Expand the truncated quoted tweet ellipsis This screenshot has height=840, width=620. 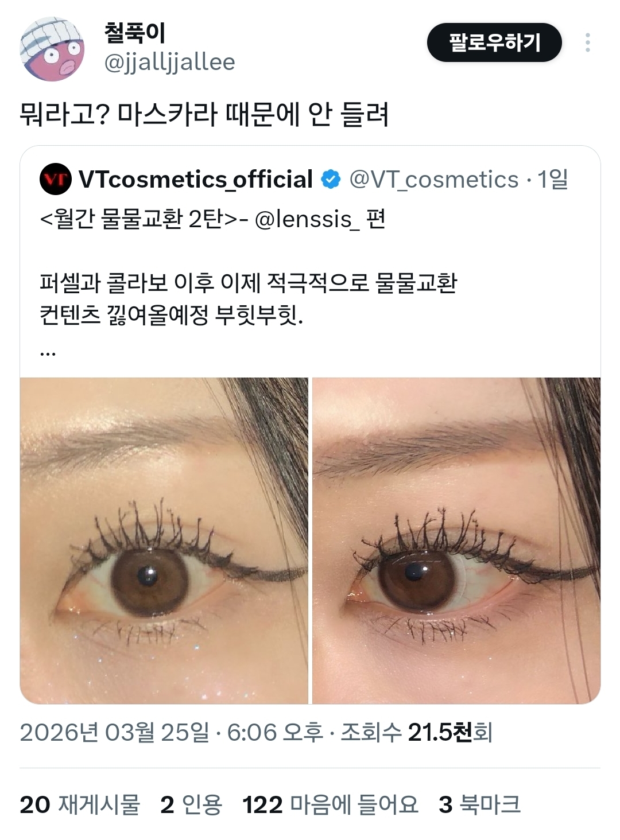click(x=48, y=351)
